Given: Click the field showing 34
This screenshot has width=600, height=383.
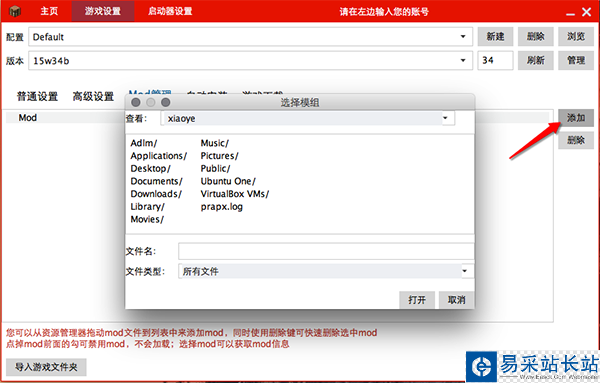Looking at the screenshot, I should tap(495, 60).
